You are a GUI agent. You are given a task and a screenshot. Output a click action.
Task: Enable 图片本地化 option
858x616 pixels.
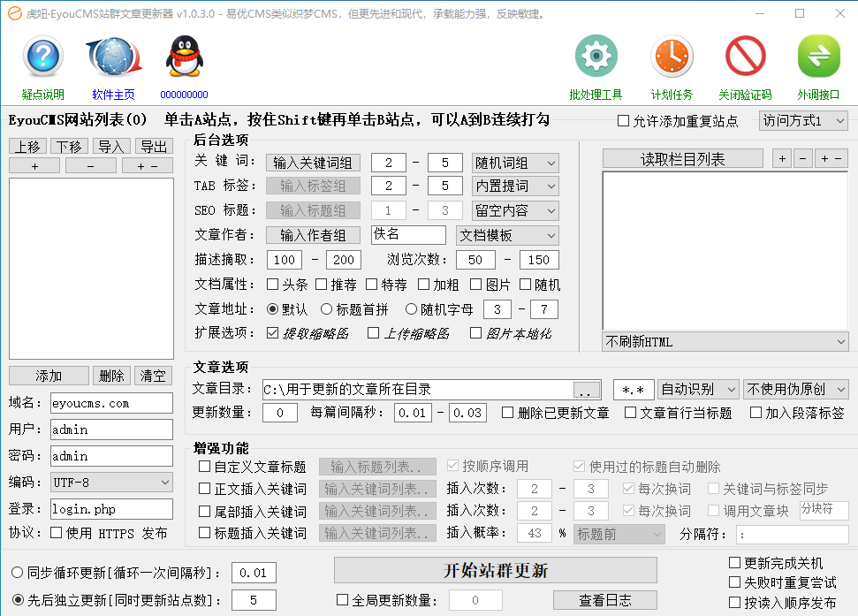point(475,332)
